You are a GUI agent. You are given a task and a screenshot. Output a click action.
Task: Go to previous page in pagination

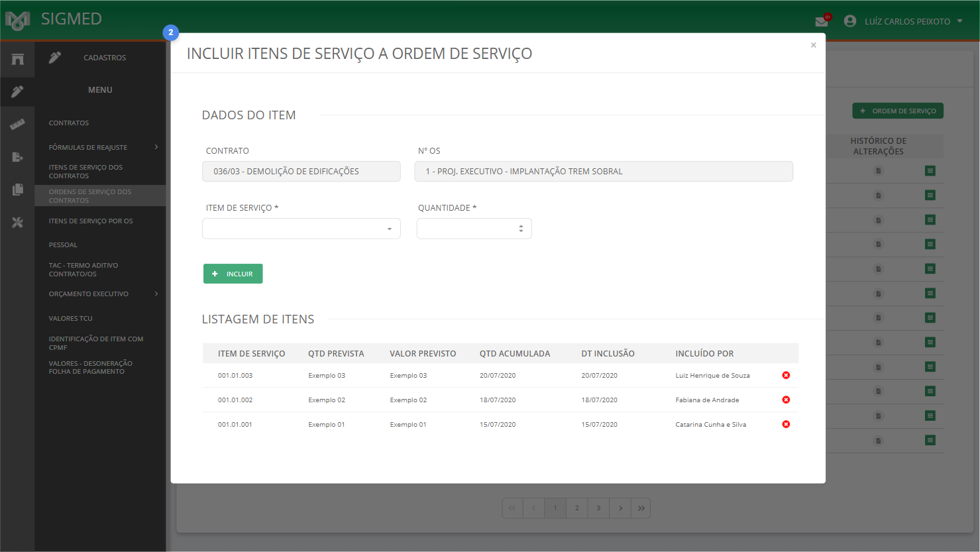(x=533, y=508)
